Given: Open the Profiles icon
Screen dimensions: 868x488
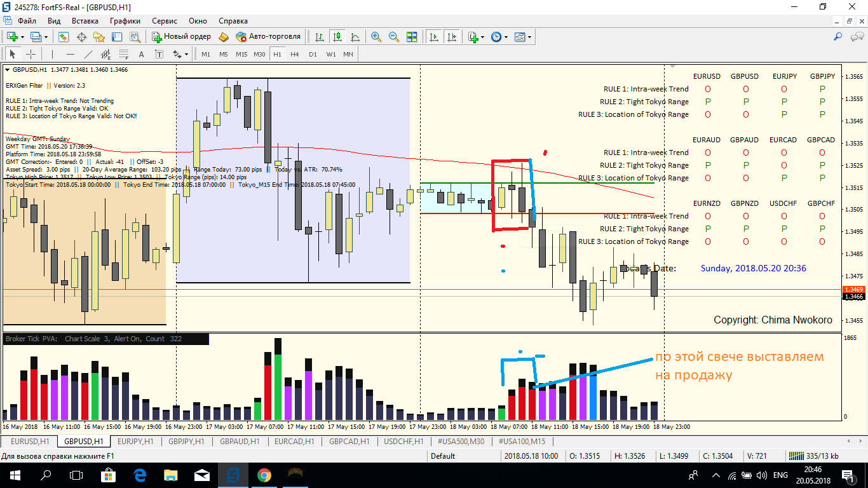Looking at the screenshot, I should [35, 37].
